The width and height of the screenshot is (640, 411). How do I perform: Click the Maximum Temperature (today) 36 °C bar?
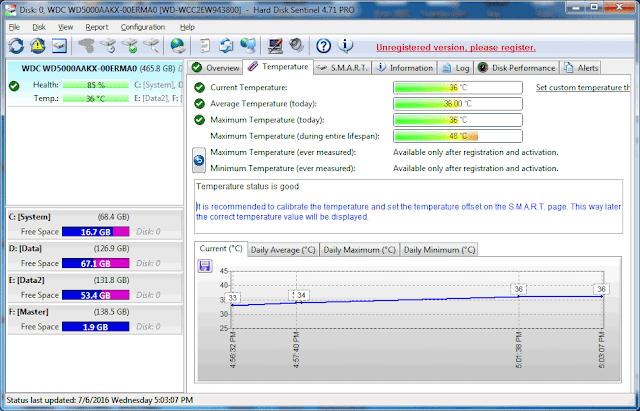click(458, 120)
